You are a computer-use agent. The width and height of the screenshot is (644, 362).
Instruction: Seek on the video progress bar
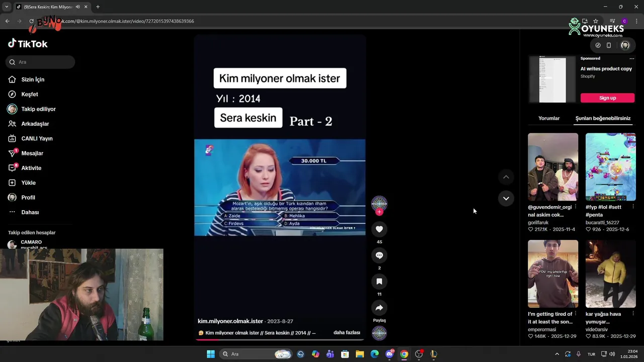coord(280,339)
